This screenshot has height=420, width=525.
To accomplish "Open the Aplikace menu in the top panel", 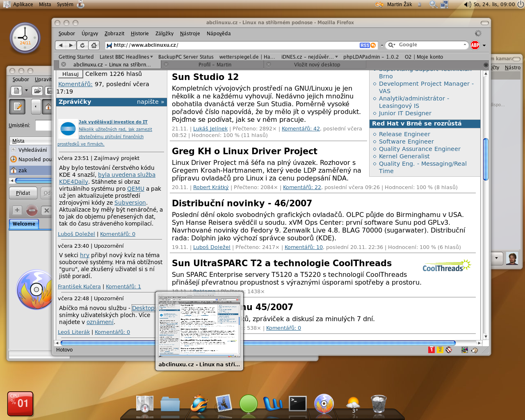I will 23,4.
